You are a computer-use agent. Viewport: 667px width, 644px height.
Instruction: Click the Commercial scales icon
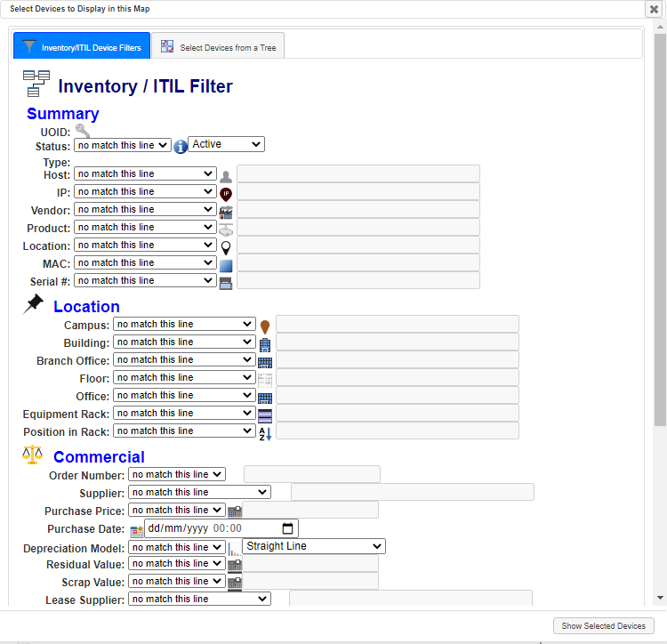[32, 455]
